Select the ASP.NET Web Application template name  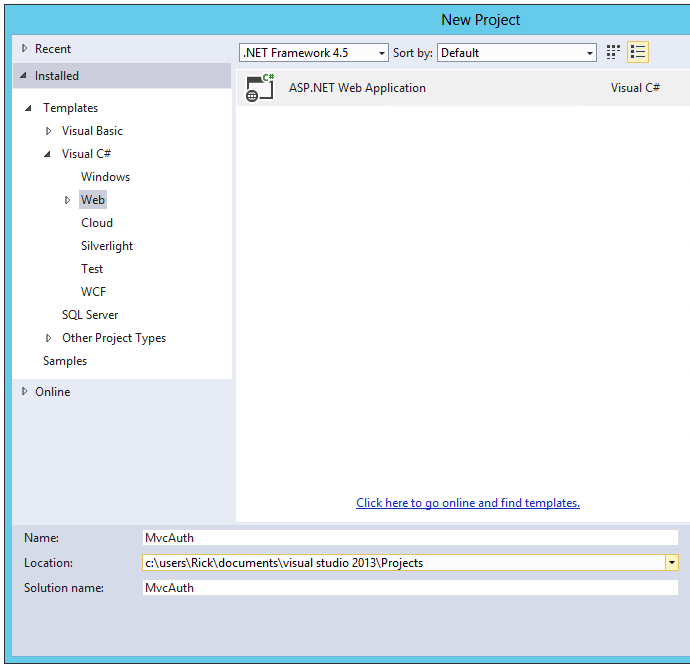357,88
